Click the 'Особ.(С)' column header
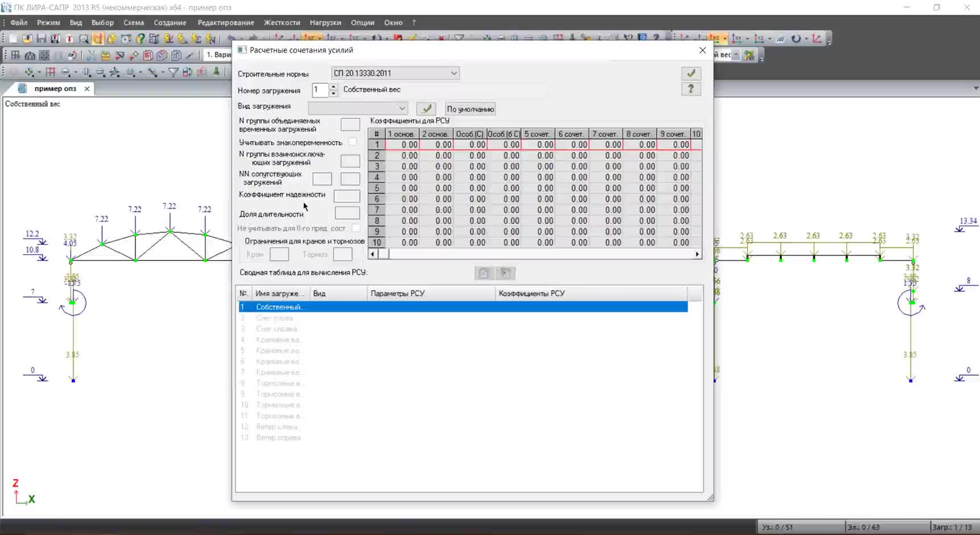The width and height of the screenshot is (980, 535). click(x=470, y=134)
